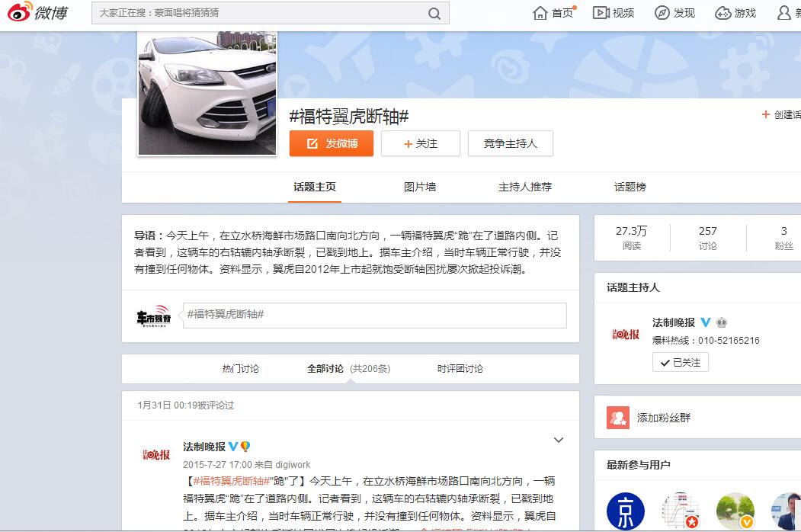
Task: Toggle 已关注 follow status for 法制晚报
Action: 680,362
